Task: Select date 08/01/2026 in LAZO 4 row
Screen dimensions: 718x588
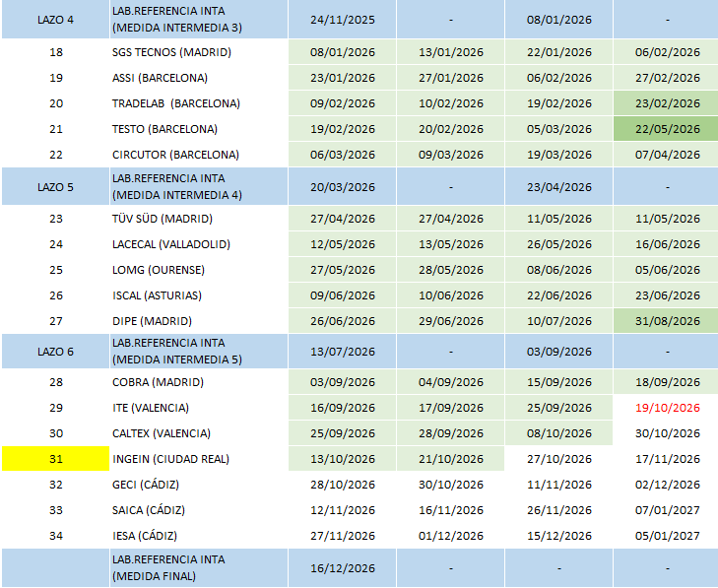Action: pyautogui.click(x=558, y=20)
